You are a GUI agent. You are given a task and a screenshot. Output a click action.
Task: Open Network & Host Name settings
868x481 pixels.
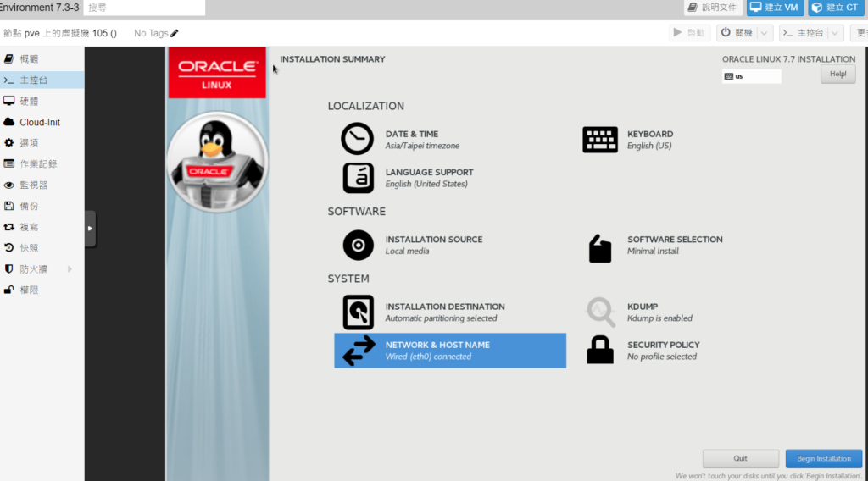pos(449,351)
